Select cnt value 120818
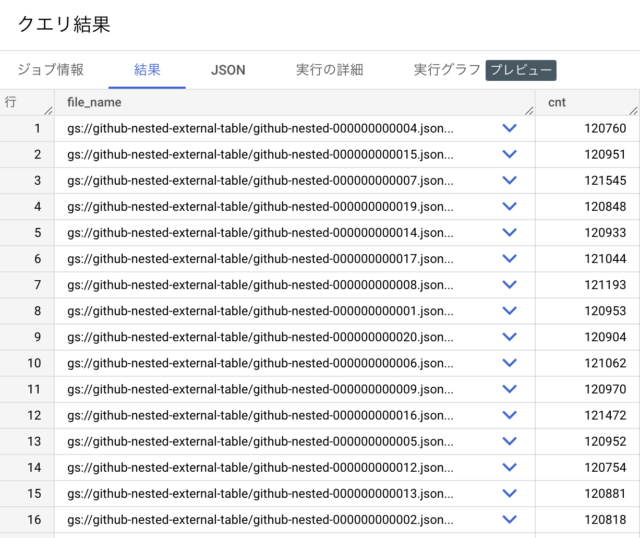 pos(605,520)
